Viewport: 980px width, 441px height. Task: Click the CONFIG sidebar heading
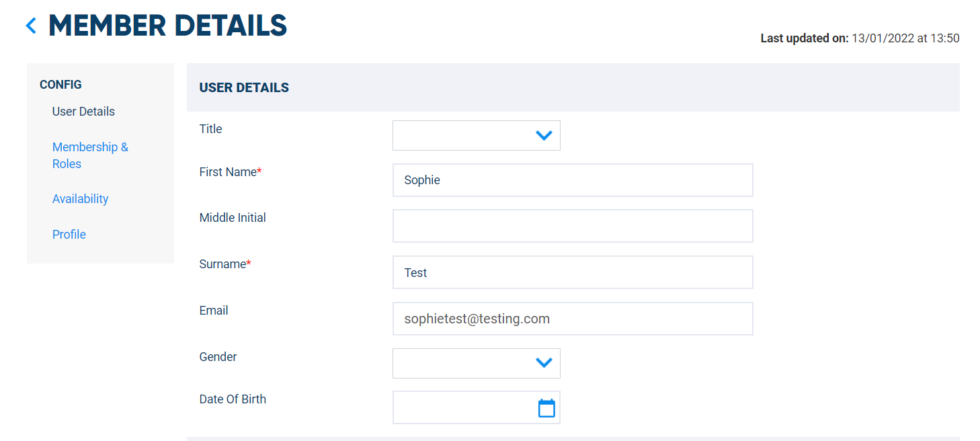click(60, 85)
